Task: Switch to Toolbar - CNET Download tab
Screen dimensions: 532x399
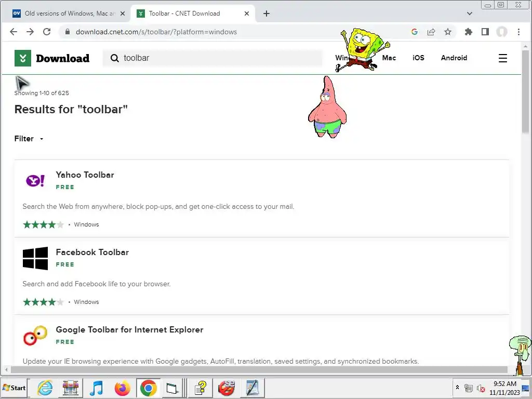Action: click(192, 14)
